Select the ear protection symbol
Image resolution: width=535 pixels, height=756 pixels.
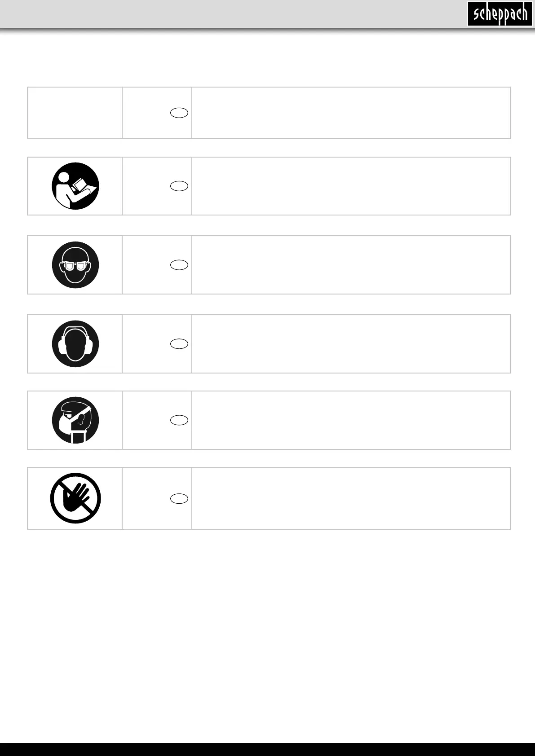click(x=75, y=344)
